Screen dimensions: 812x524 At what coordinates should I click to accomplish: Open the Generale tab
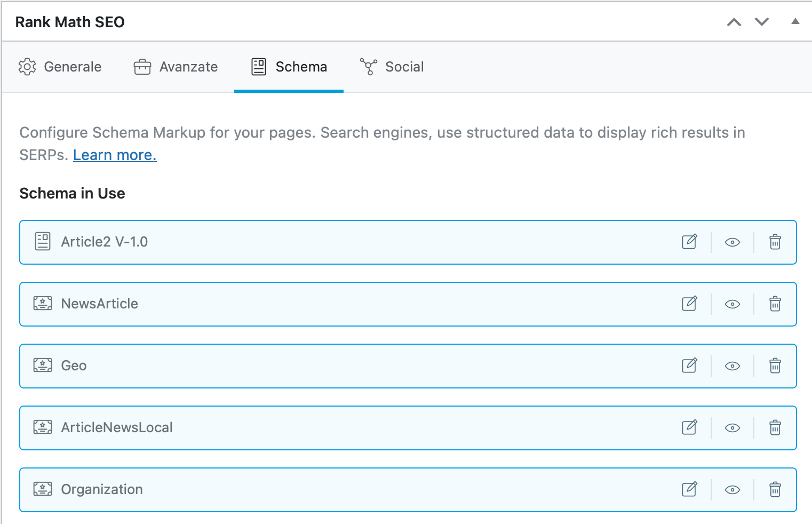[60, 67]
